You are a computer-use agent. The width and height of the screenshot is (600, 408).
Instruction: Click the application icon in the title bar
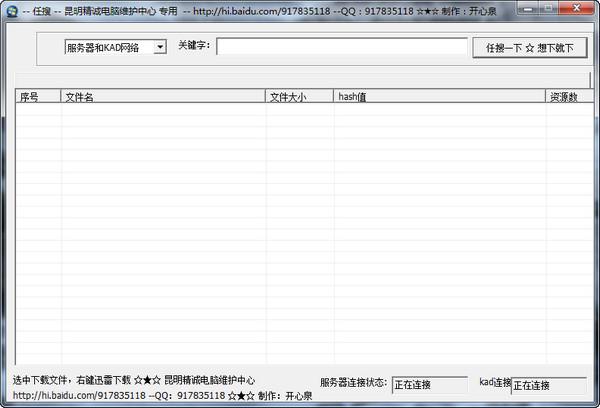pos(10,11)
